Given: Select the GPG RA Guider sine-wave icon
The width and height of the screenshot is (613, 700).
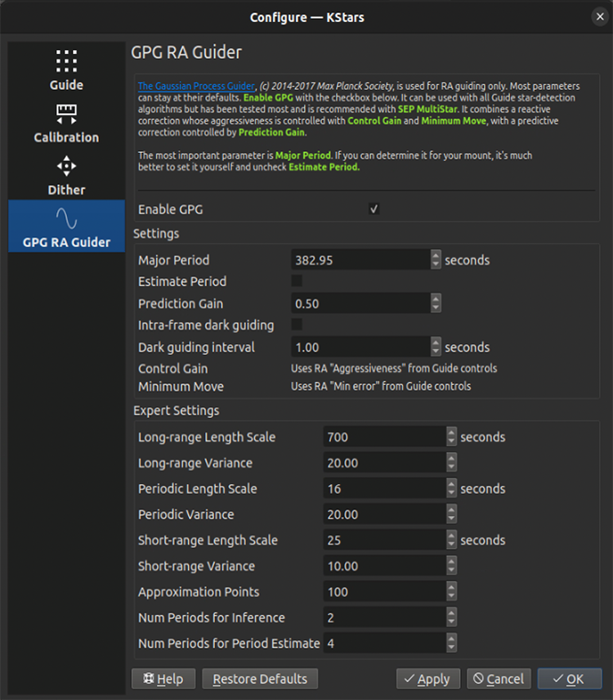Looking at the screenshot, I should click(66, 218).
